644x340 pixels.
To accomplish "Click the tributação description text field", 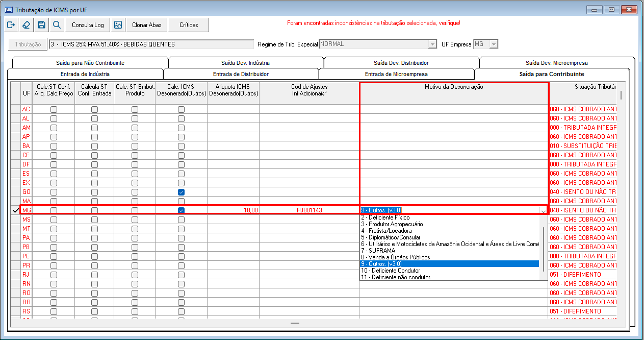I will 151,44.
